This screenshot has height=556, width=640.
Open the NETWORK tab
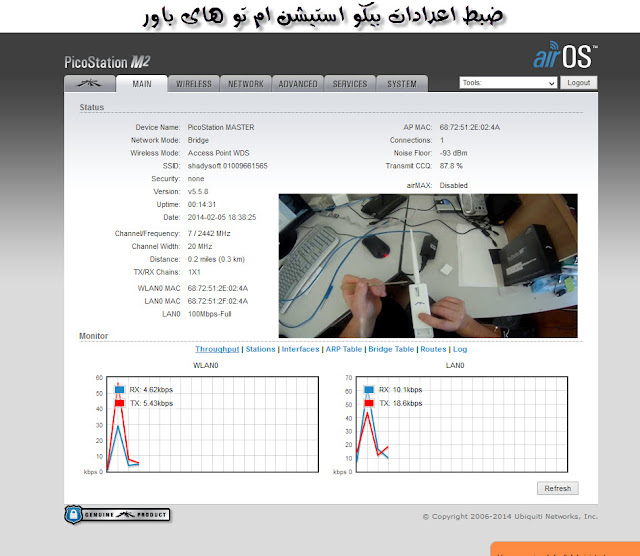246,84
